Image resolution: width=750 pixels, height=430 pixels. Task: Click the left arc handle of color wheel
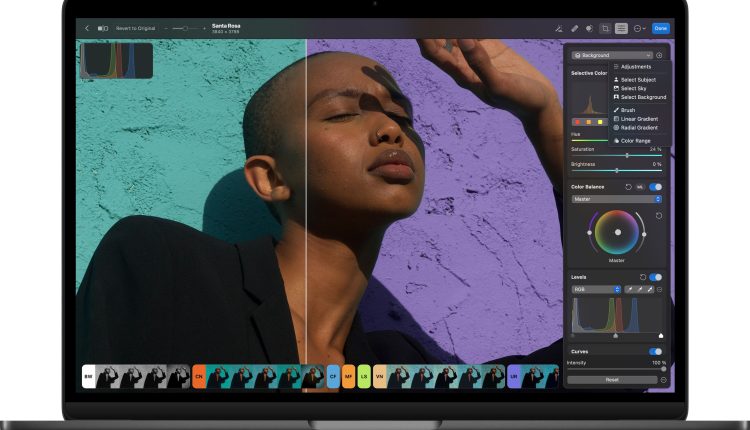tap(589, 233)
